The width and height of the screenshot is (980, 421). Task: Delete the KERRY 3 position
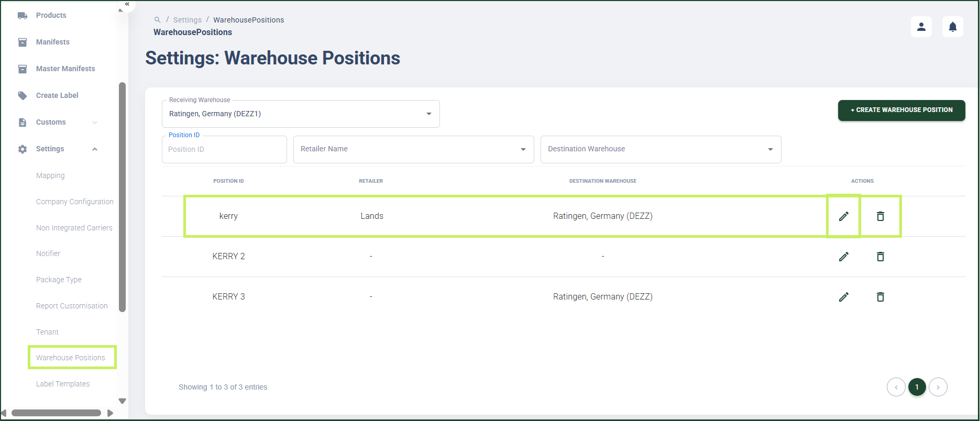coord(880,297)
